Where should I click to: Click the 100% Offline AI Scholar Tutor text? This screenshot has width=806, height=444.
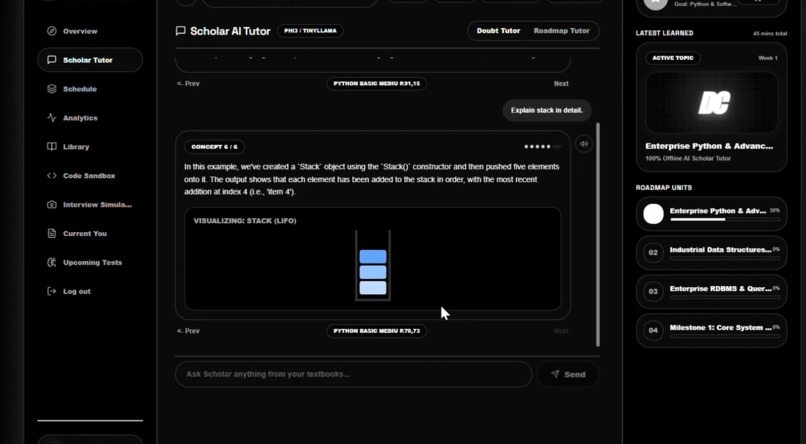pyautogui.click(x=688, y=158)
